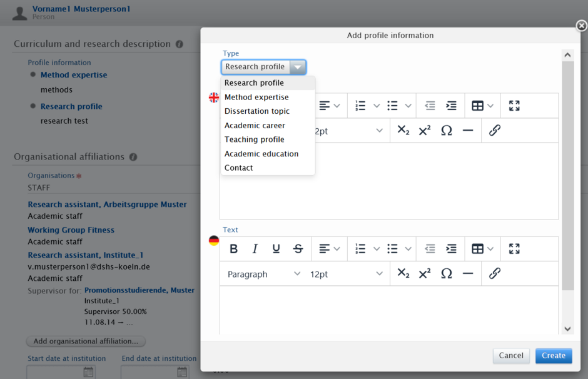The width and height of the screenshot is (588, 379).
Task: Click info icon beside Organisational affiliations
Action: click(x=133, y=157)
